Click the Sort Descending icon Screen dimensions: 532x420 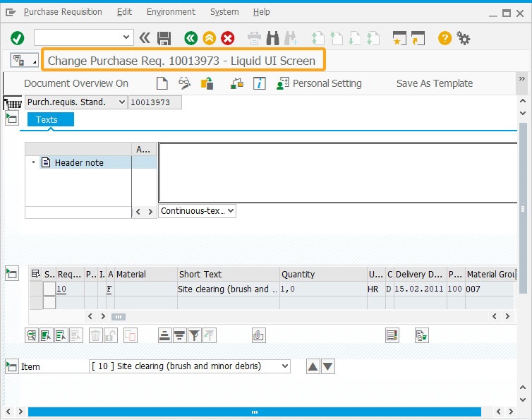click(x=180, y=335)
